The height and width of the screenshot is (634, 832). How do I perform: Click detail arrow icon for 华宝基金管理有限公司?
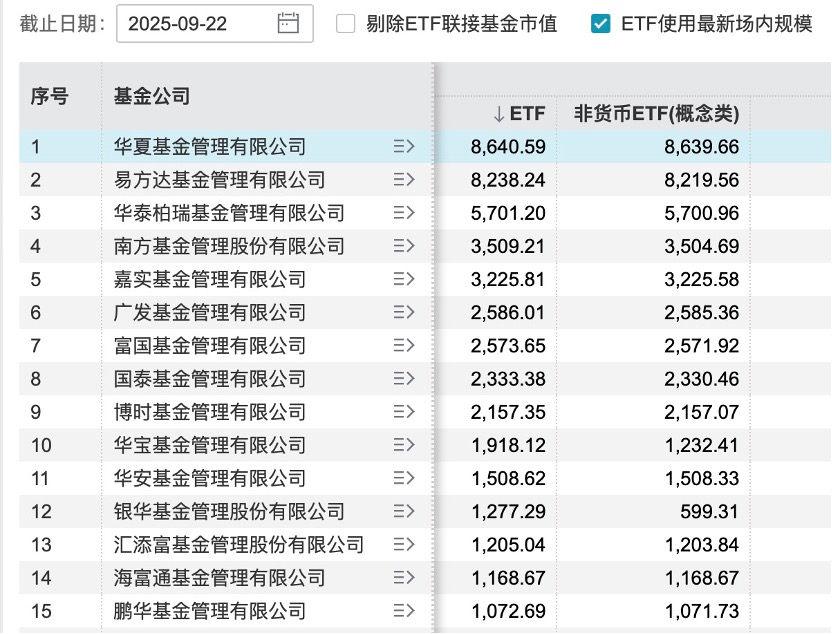click(x=404, y=445)
